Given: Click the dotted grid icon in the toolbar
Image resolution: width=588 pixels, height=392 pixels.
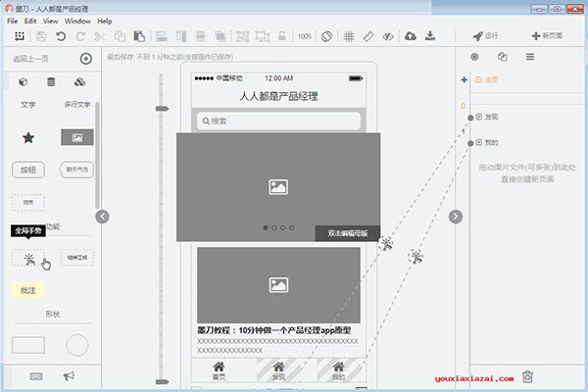Looking at the screenshot, I should (x=20, y=36).
